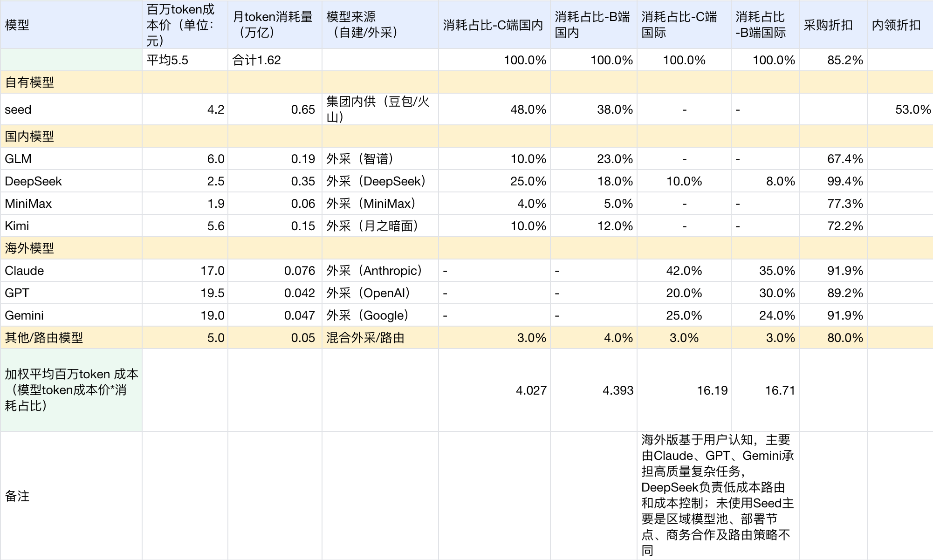Image resolution: width=933 pixels, height=560 pixels.
Task: Select the DeepSeek model name cell
Action: pos(71,181)
